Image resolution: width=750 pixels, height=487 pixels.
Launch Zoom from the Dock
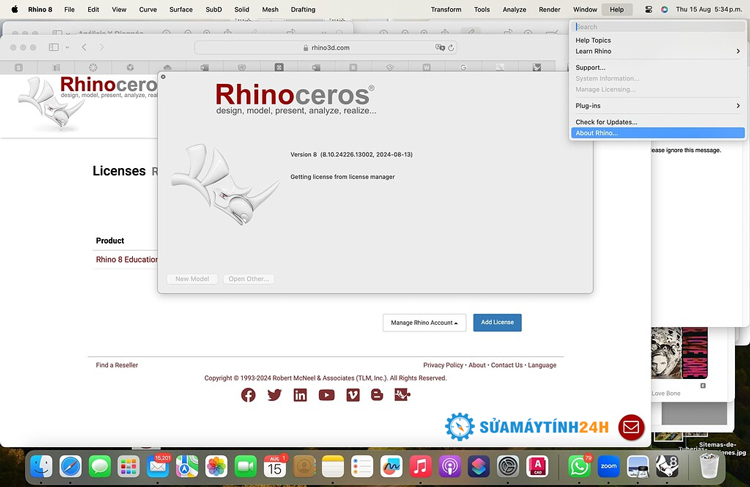pos(608,466)
